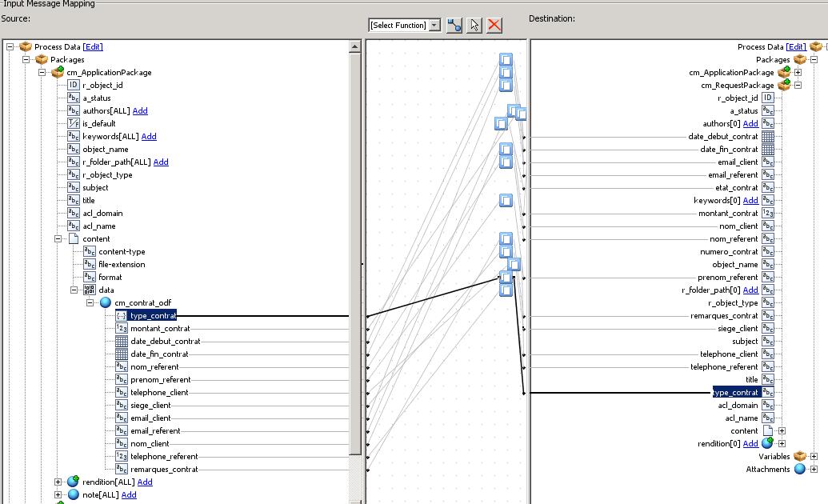Viewport: 828px width, 504px height.
Task: Select destination siege_client item
Action: point(738,328)
